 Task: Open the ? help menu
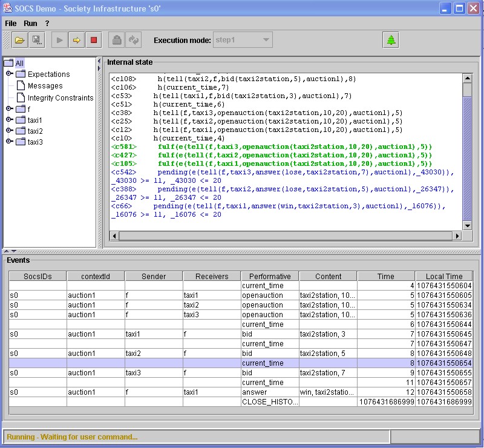tap(47, 23)
